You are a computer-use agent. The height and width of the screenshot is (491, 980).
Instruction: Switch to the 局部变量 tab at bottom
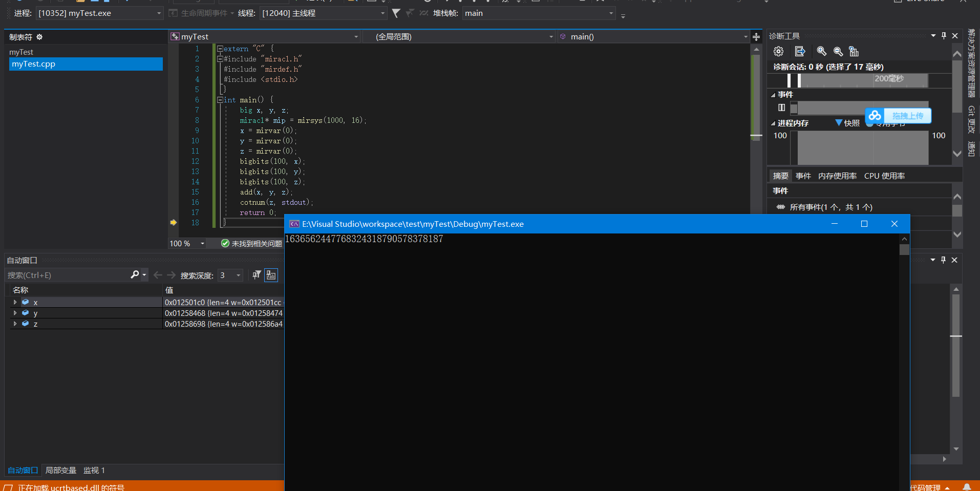pos(60,470)
